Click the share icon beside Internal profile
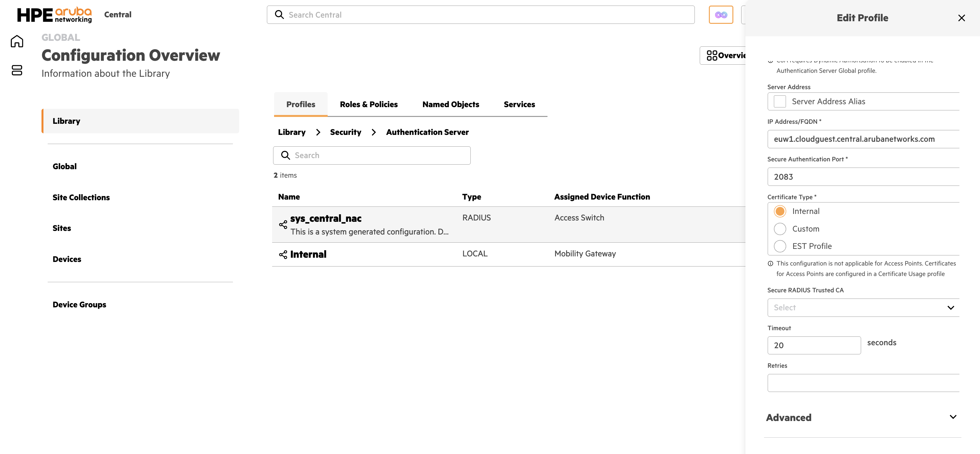This screenshot has width=980, height=454. click(283, 254)
